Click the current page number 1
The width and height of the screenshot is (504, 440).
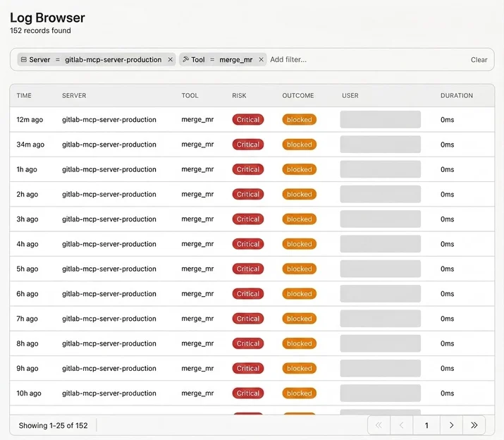tap(426, 425)
